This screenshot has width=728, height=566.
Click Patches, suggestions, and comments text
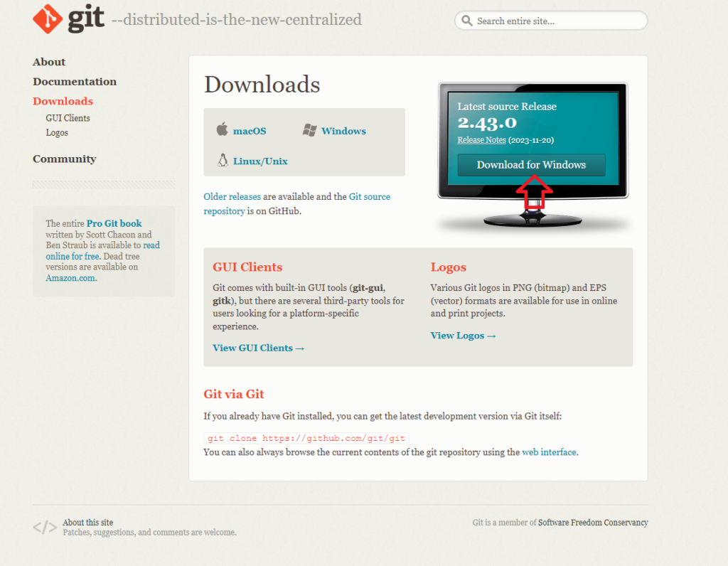coord(149,532)
